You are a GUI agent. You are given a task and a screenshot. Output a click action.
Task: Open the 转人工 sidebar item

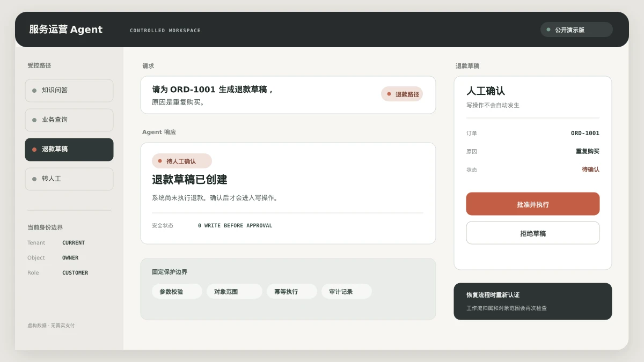69,179
